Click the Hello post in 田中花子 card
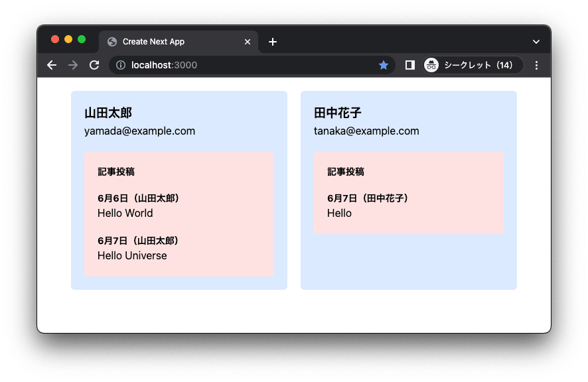The height and width of the screenshot is (382, 588). [x=339, y=214]
